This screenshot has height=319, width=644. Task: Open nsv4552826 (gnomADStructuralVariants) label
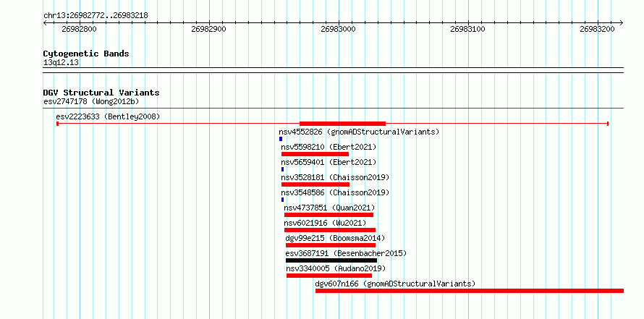(359, 132)
